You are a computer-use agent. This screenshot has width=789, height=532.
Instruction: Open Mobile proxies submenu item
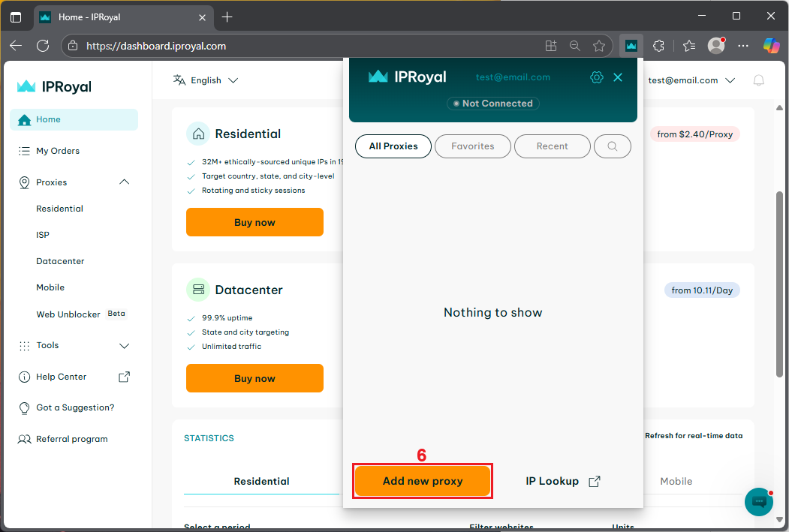point(50,287)
